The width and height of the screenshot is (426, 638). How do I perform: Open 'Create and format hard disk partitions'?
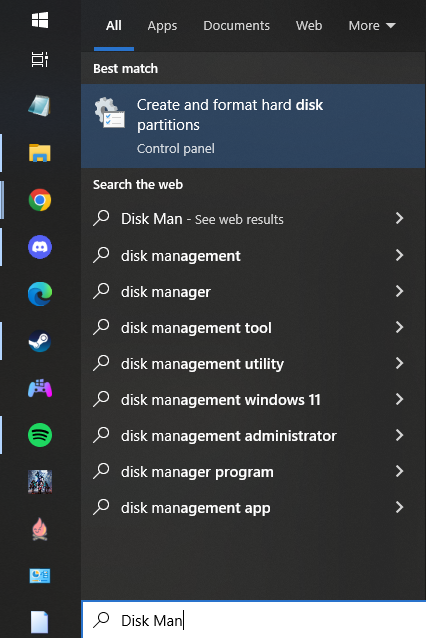253,126
